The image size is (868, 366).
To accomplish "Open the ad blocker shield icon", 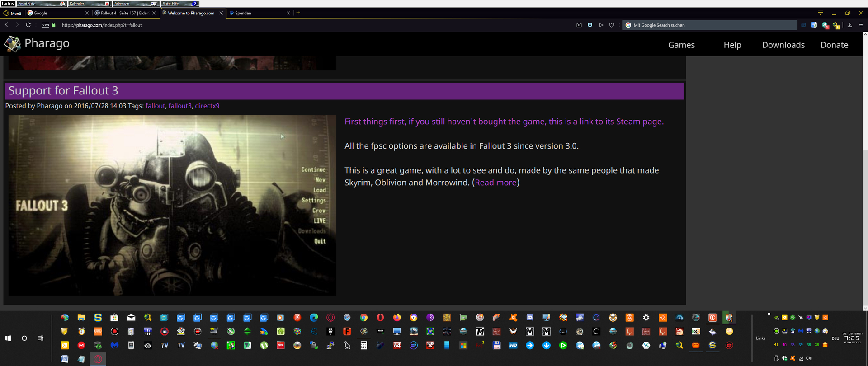I will (590, 25).
